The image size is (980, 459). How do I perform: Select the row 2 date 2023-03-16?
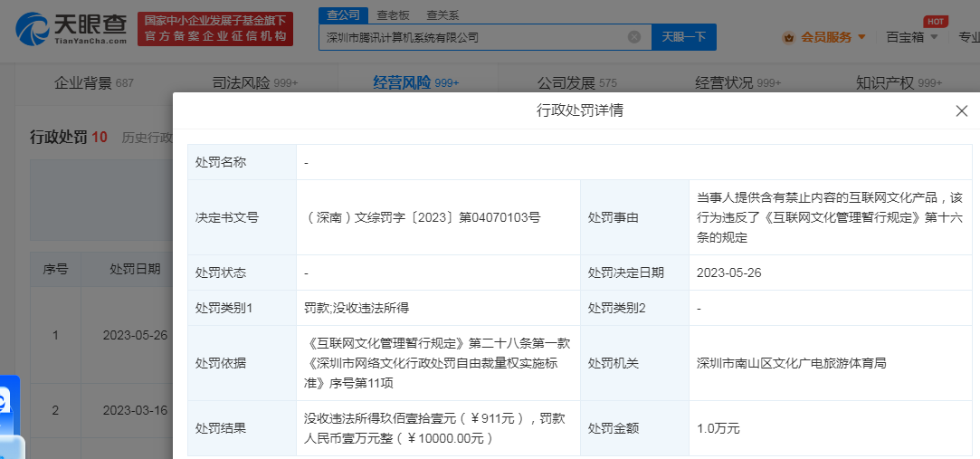click(135, 410)
